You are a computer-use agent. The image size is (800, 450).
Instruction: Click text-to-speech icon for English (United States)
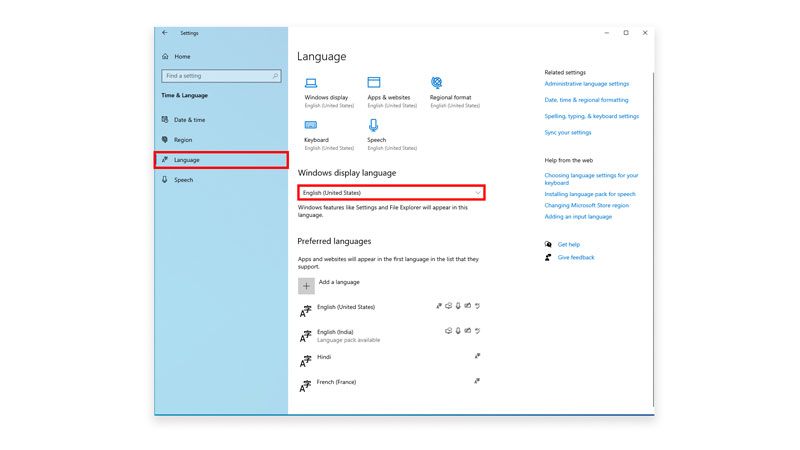(x=448, y=306)
